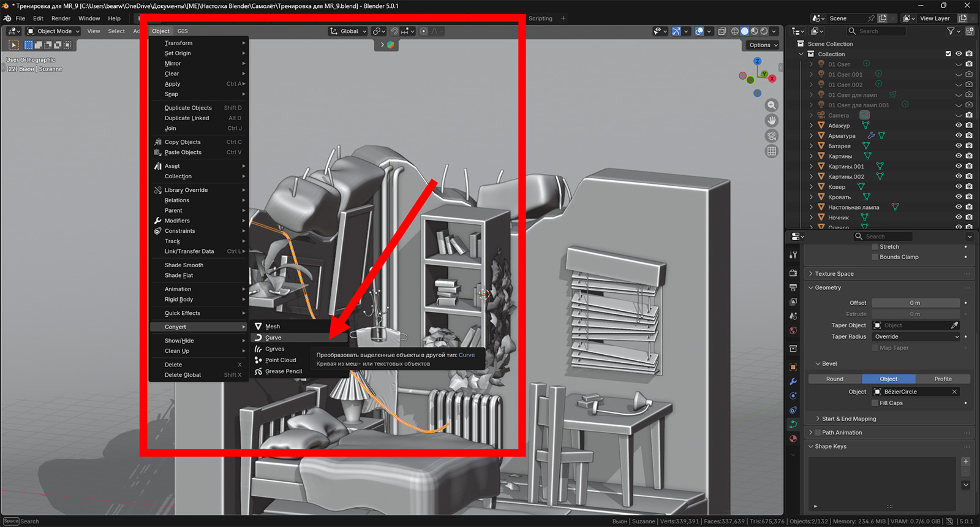Enable the Bounds Clamp checkbox
Image resolution: width=980 pixels, height=527 pixels.
(875, 257)
